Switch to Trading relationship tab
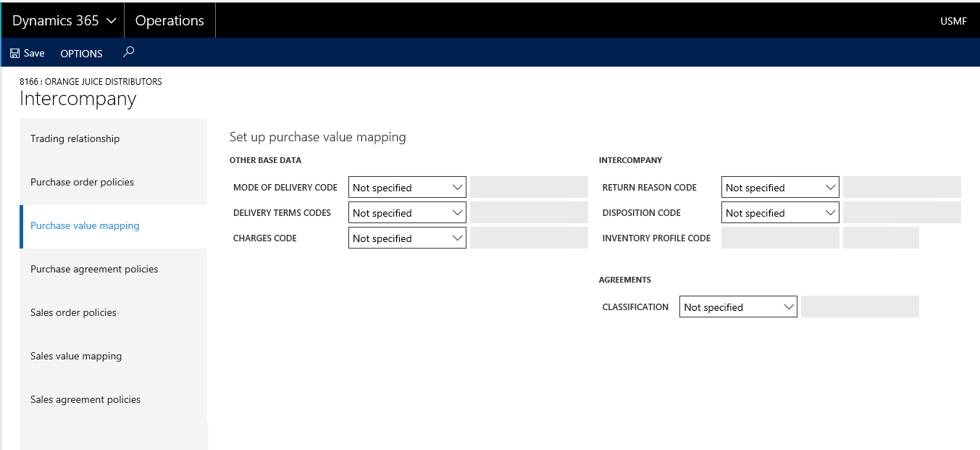Image resolution: width=980 pixels, height=450 pixels. (75, 139)
